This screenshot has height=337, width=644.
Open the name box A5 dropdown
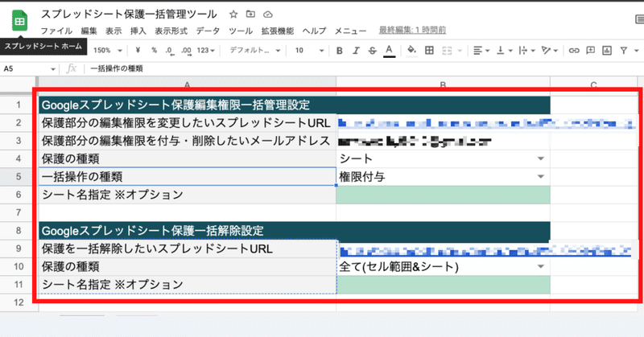click(52, 69)
